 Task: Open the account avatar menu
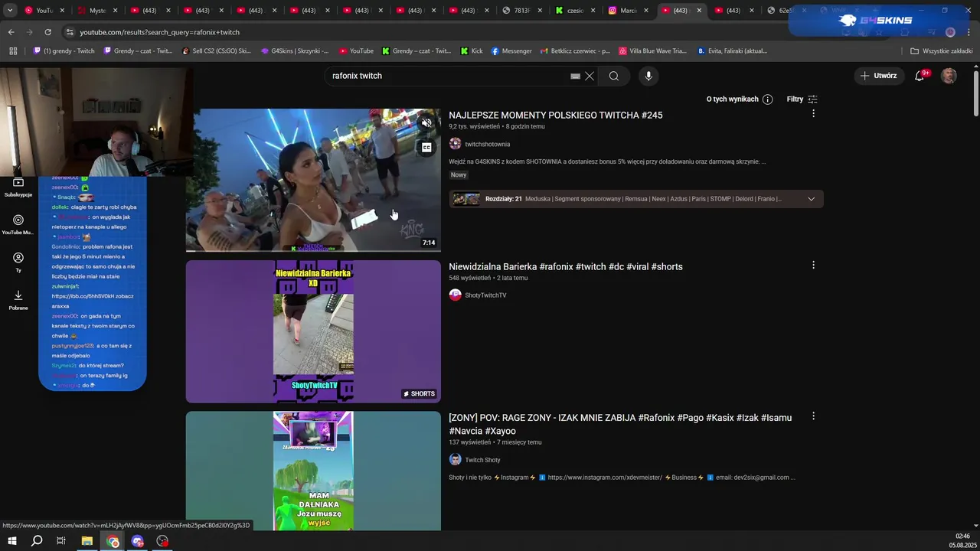(x=949, y=76)
